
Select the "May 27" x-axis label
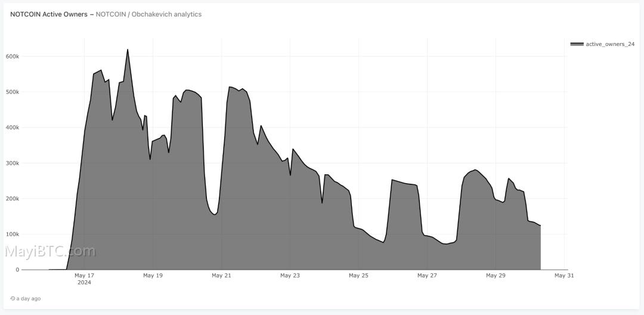427,276
